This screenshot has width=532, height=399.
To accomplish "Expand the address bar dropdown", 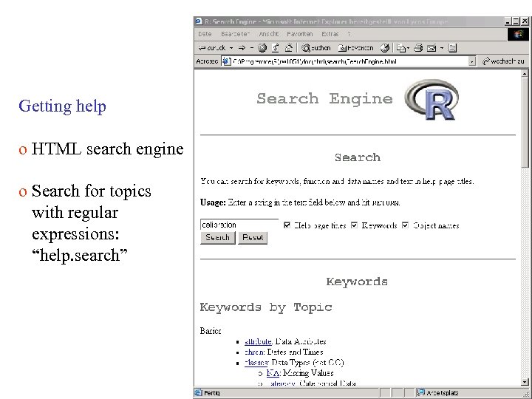I will pyautogui.click(x=472, y=62).
